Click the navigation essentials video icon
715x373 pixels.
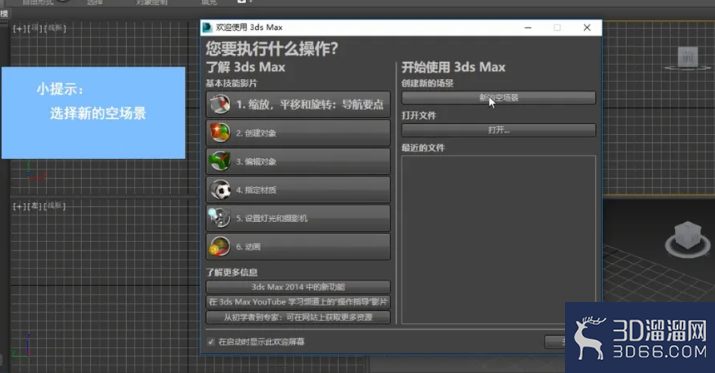[x=220, y=104]
